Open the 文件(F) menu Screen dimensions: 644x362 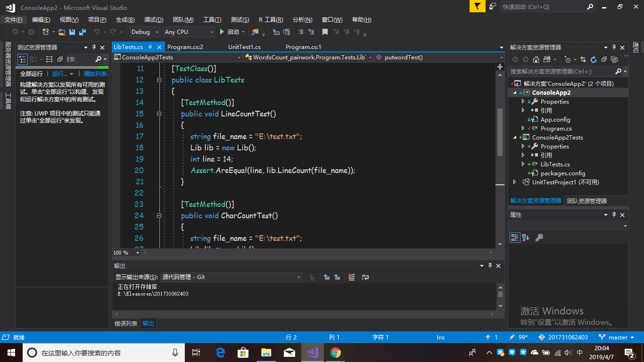pos(13,20)
